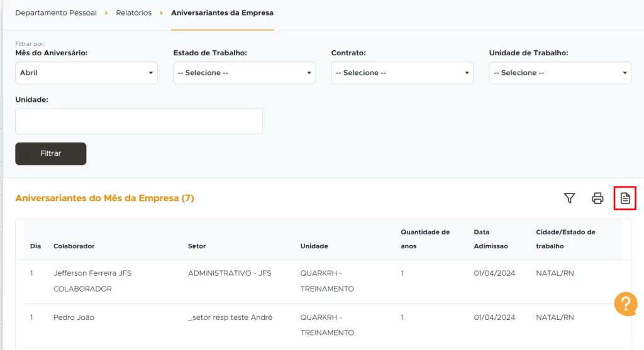Click the Data Admissao column header
The height and width of the screenshot is (350, 644).
(491, 239)
